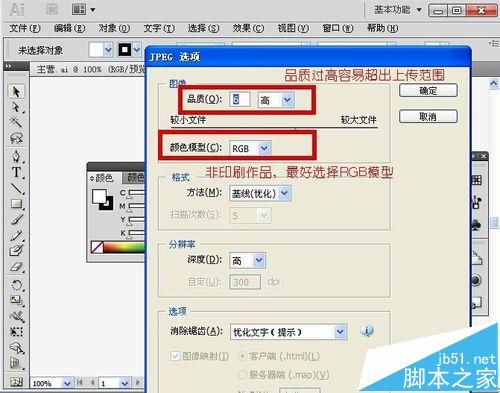Open the 文字 menu

[x=159, y=28]
